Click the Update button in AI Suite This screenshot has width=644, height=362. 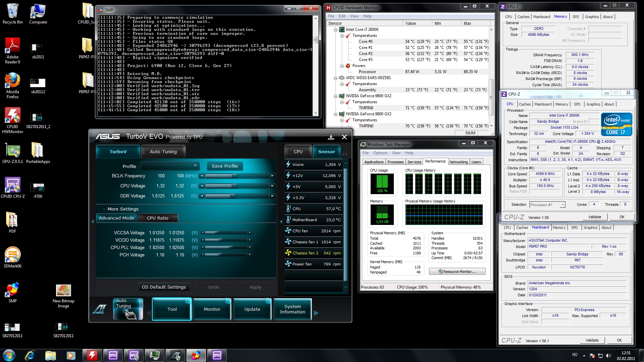pyautogui.click(x=252, y=309)
